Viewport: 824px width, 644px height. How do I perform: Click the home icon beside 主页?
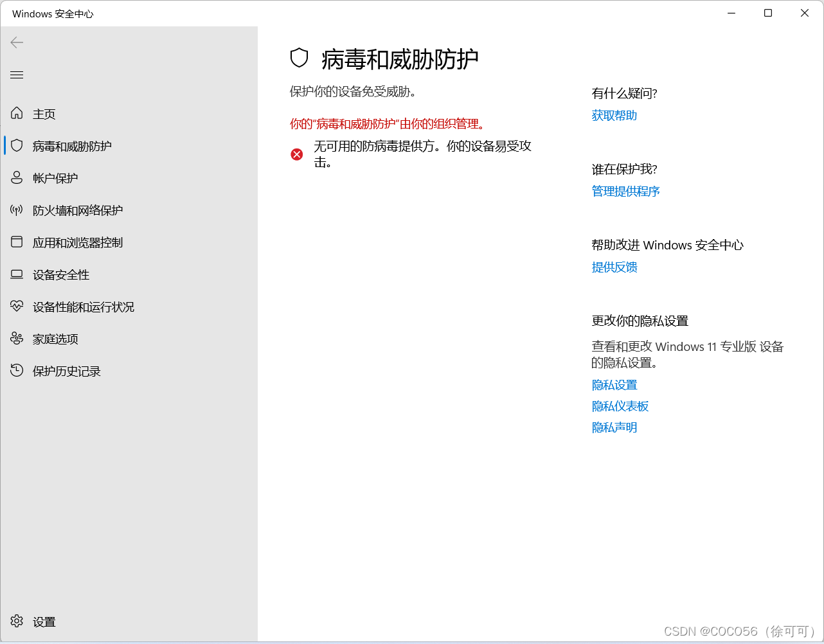pyautogui.click(x=17, y=114)
